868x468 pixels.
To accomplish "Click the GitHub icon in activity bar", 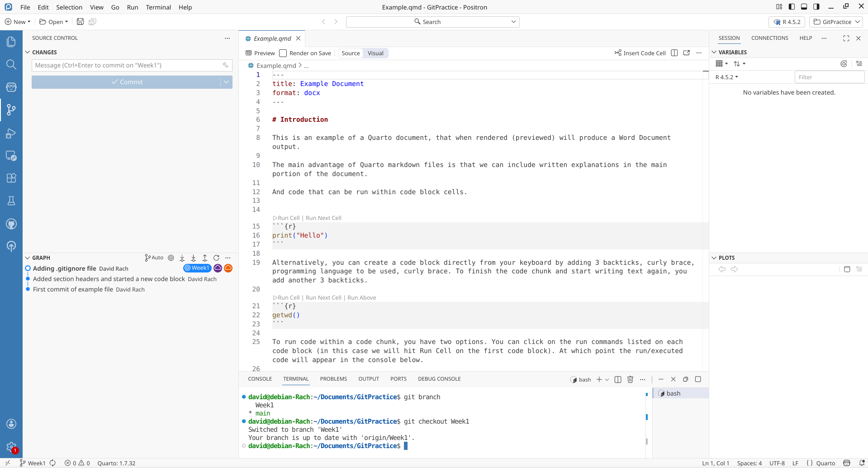I will point(11,224).
